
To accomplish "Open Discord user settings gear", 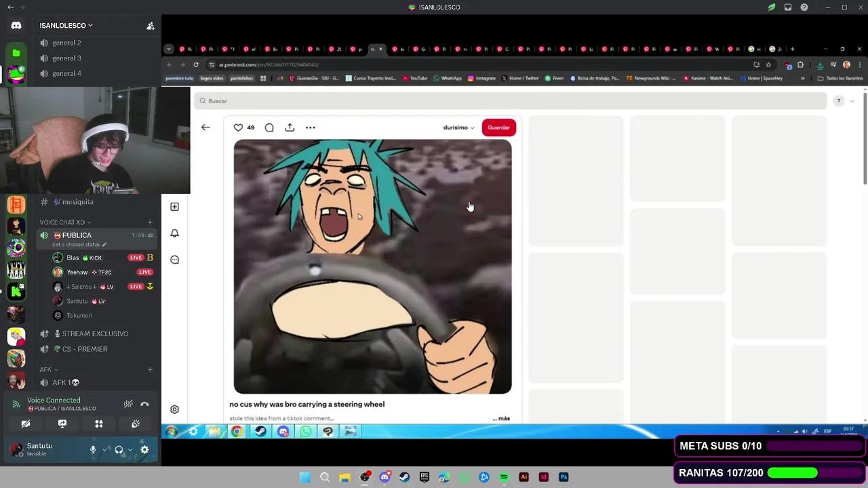I will [x=144, y=449].
